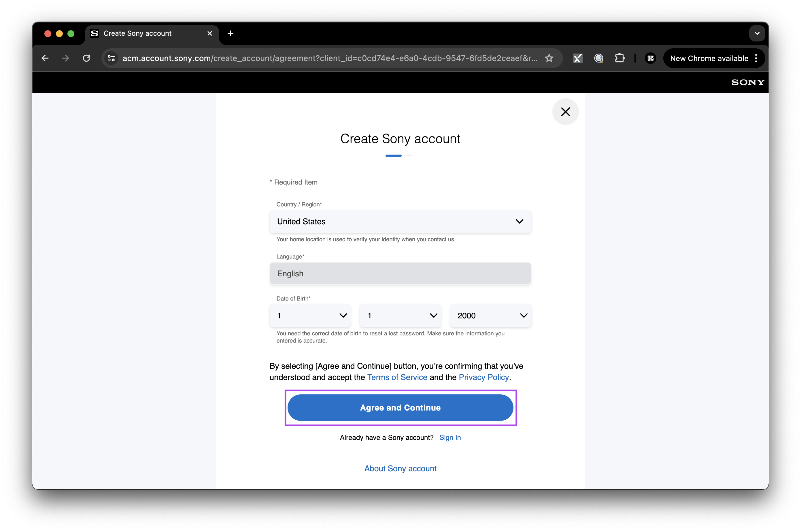The image size is (801, 532).
Task: Close the Create Sony account form
Action: pyautogui.click(x=565, y=112)
